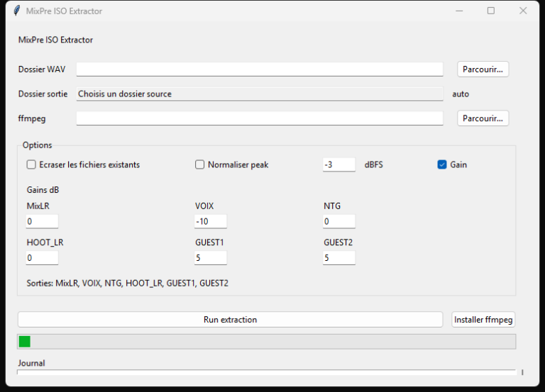
Task: Click the 'VOIX' label
Action: [204, 206]
